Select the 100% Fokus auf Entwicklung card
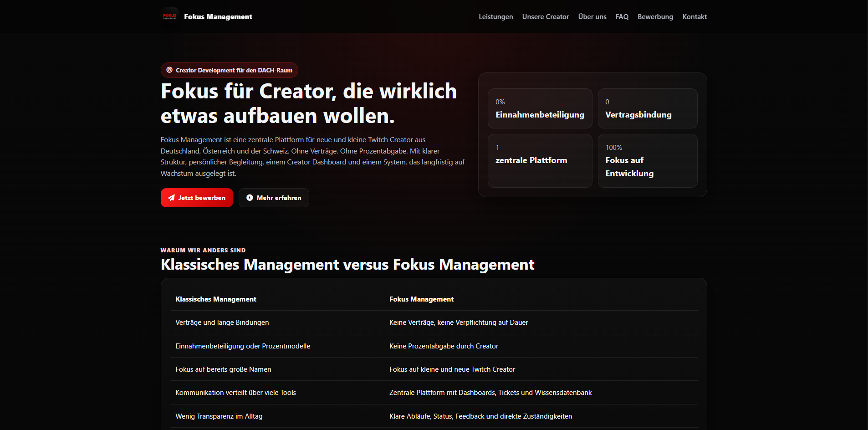Image resolution: width=868 pixels, height=430 pixels. point(648,161)
